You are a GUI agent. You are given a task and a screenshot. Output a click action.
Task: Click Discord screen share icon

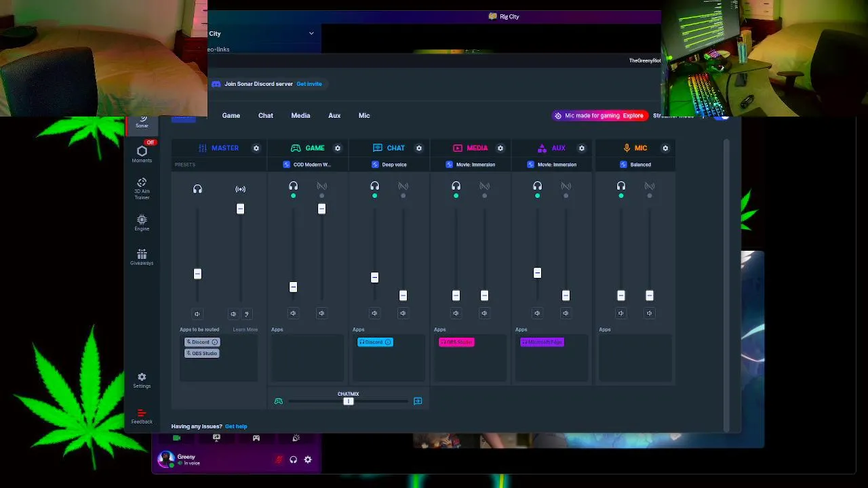(216, 438)
